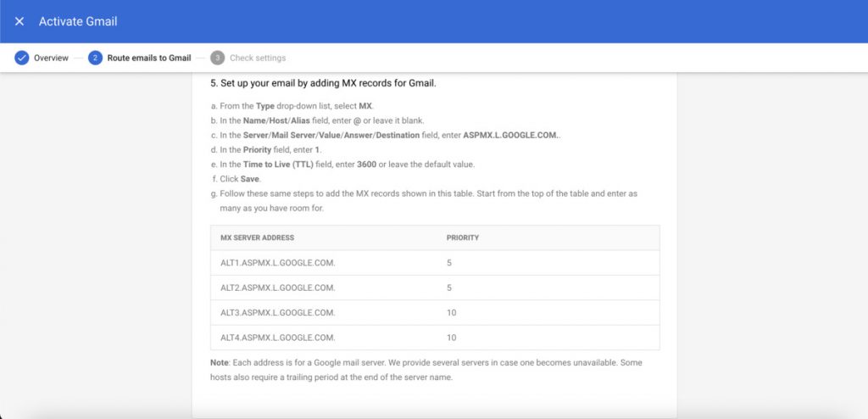Image resolution: width=868 pixels, height=419 pixels.
Task: Close the Activate Gmail dialog with X
Action: tap(19, 21)
